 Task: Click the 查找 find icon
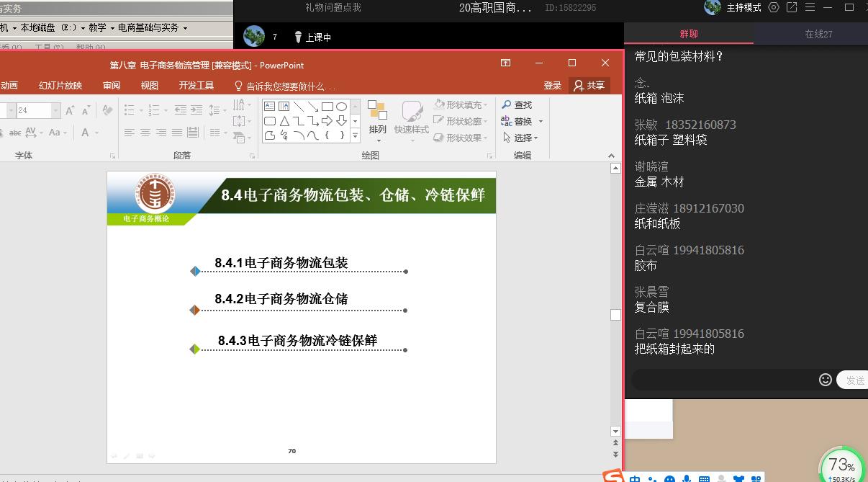click(x=517, y=105)
